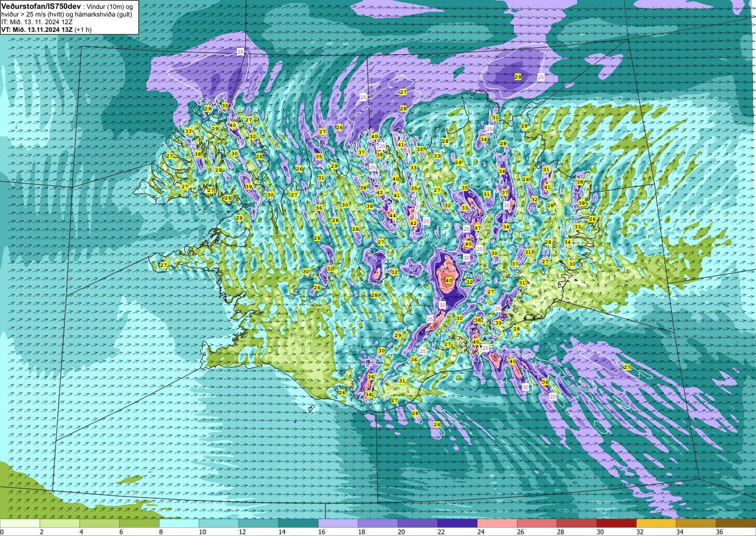Select the 14–16 m/s dark teal legend swatch
Viewport: 756px width, 536px height.
point(298,523)
